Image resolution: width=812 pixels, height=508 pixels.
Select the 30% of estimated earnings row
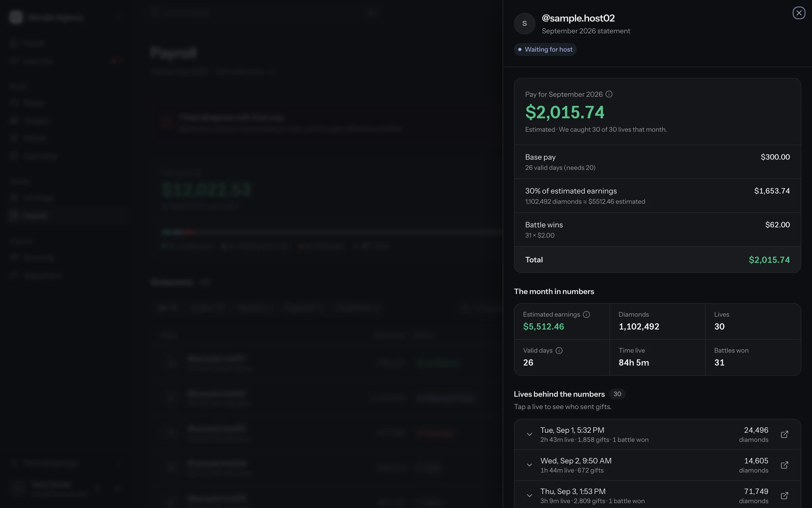(657, 196)
